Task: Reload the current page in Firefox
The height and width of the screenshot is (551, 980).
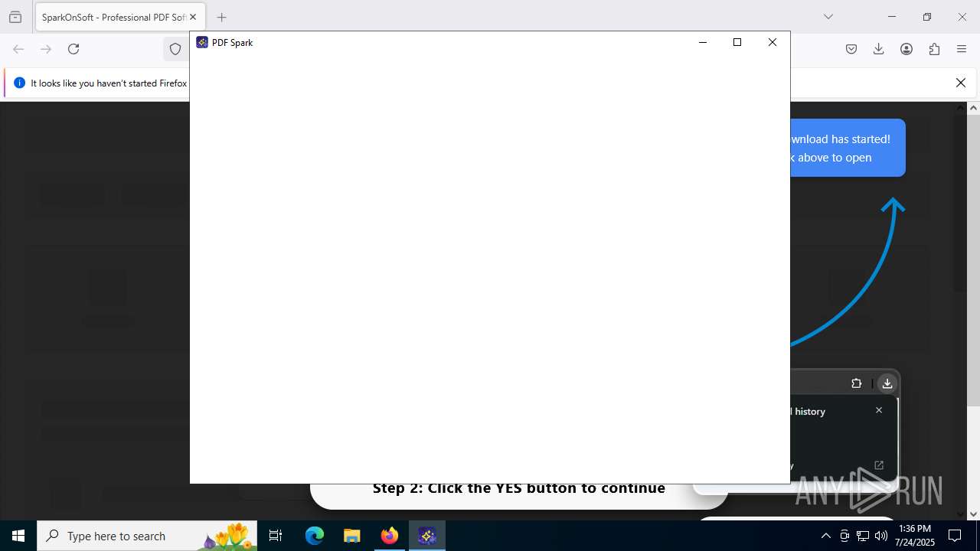Action: click(x=73, y=49)
